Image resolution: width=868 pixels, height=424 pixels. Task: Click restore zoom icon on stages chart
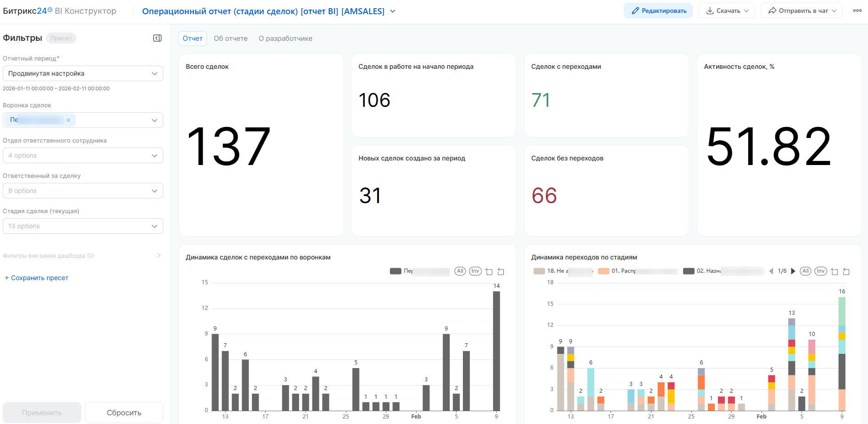[x=846, y=271]
